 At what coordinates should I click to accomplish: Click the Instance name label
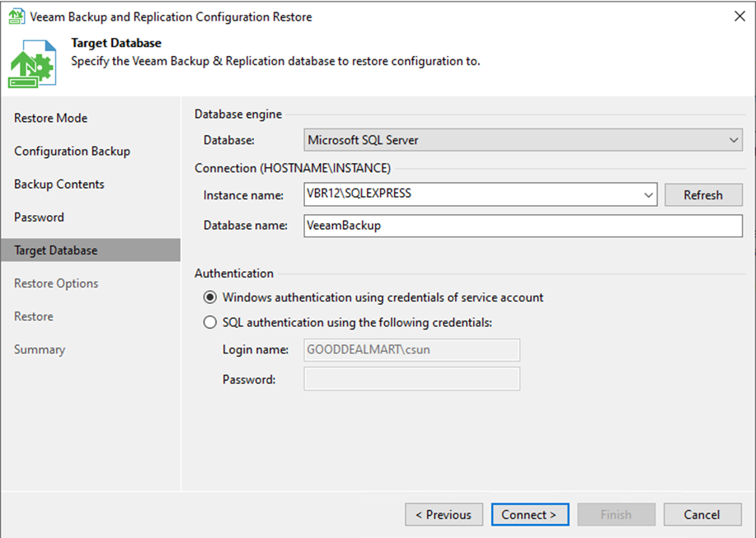click(x=243, y=195)
